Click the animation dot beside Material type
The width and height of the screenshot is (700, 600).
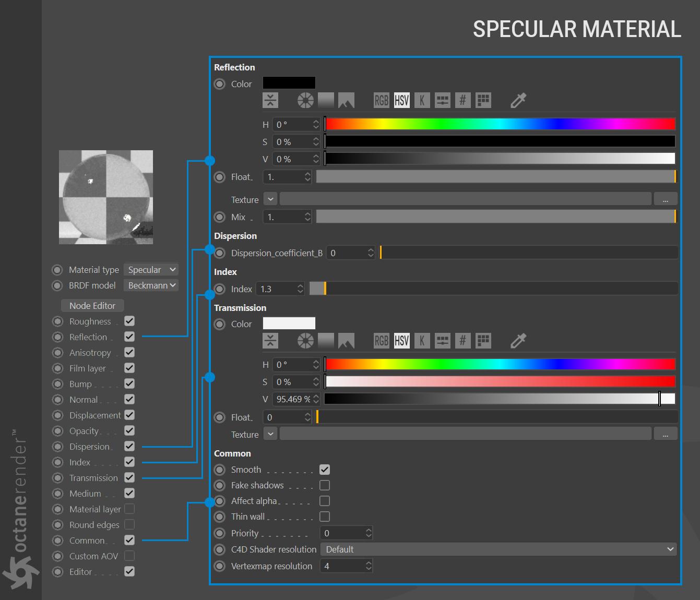(57, 270)
